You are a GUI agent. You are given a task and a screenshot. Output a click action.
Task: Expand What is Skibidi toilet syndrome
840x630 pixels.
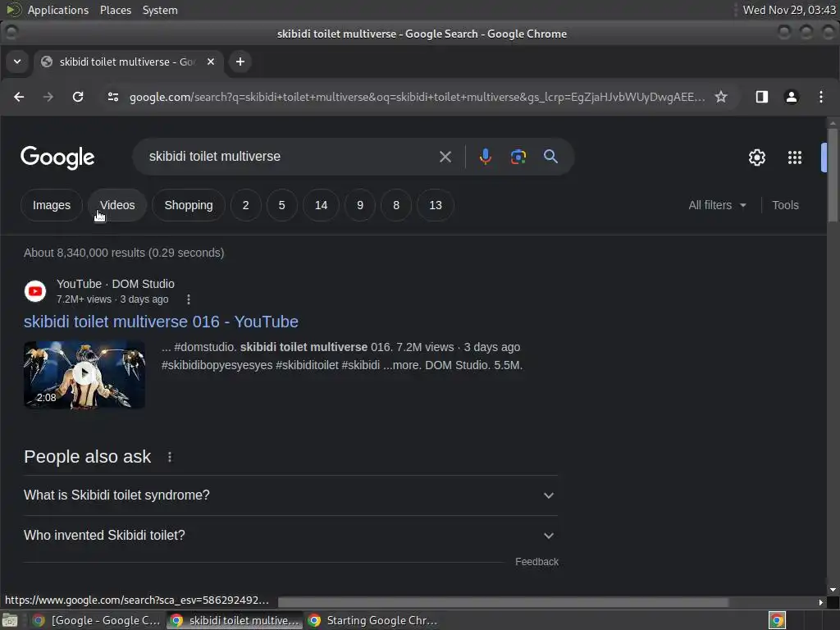pyautogui.click(x=290, y=495)
